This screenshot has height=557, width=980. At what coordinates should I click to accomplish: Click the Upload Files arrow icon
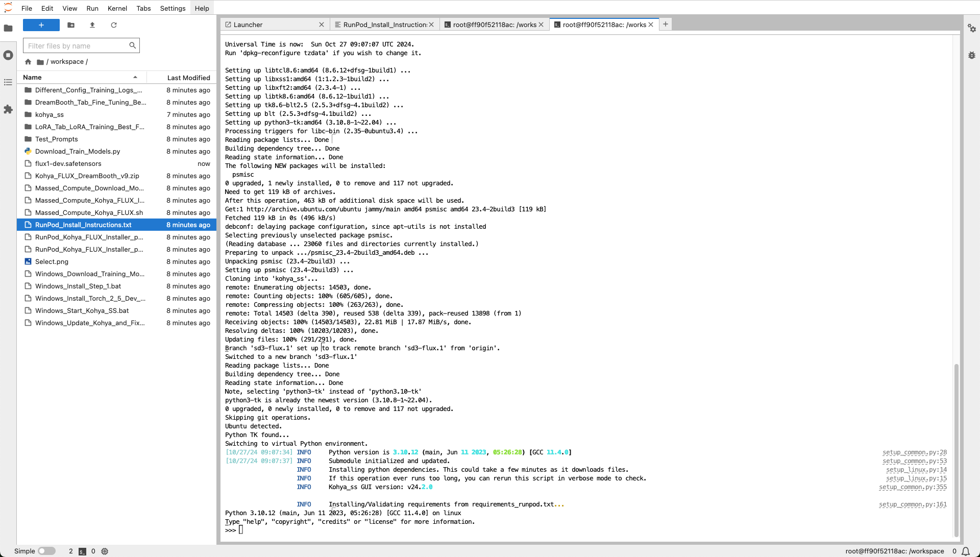click(92, 25)
